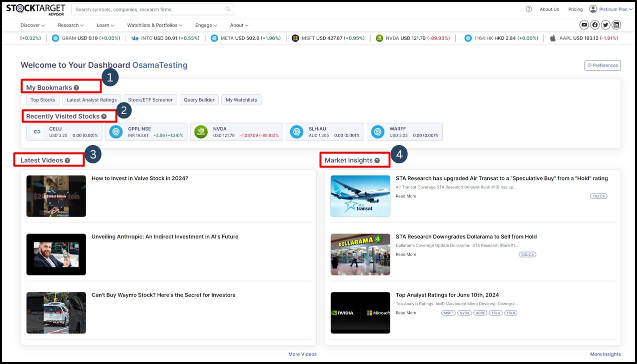Click the LinkedIn social icon
Viewport: 637px width, 364px height.
tap(616, 24)
